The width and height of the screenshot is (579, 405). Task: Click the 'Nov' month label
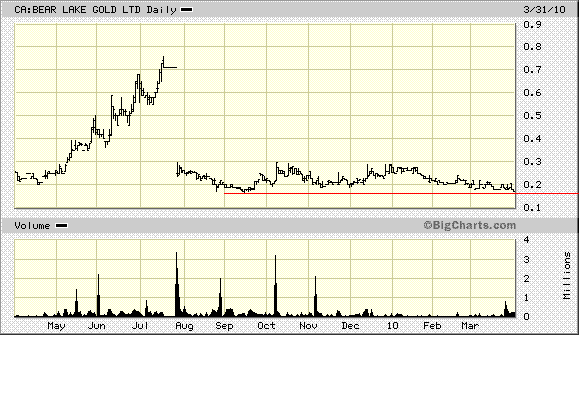tap(308, 326)
